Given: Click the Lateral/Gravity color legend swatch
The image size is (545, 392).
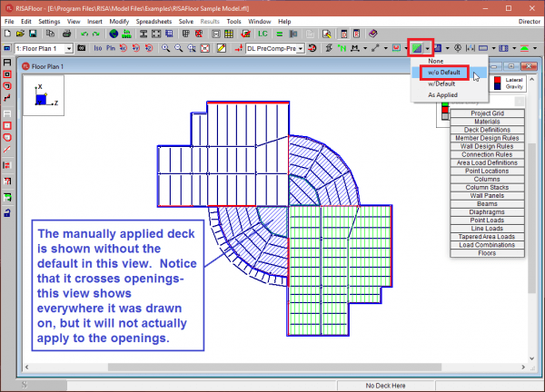Looking at the screenshot, I should pyautogui.click(x=496, y=84).
